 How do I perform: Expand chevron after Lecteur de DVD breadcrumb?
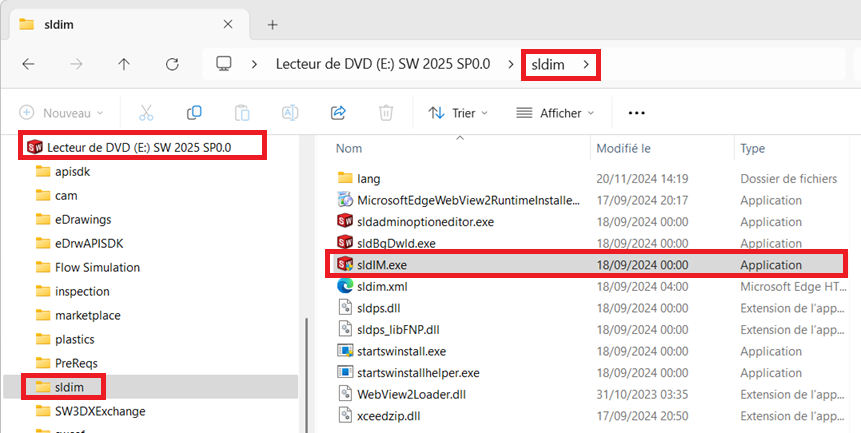tap(511, 65)
